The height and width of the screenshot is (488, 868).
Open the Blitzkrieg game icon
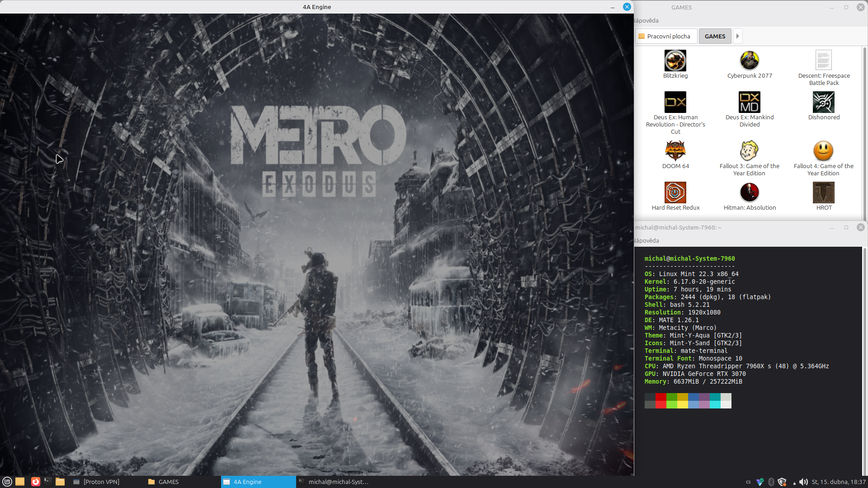pyautogui.click(x=675, y=61)
